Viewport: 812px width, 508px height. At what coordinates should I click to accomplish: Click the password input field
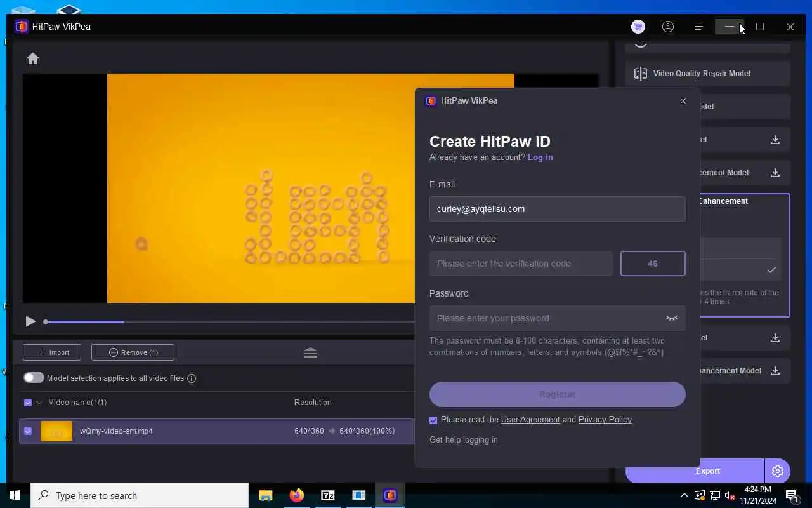click(x=557, y=318)
